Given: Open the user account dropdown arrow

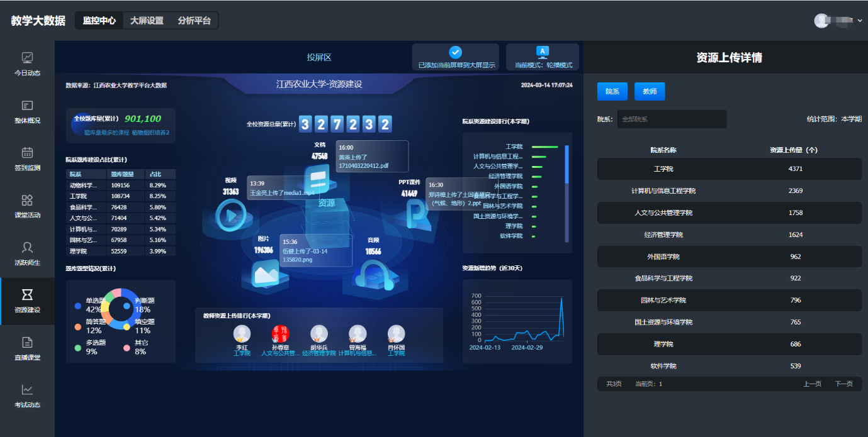Looking at the screenshot, I should point(860,21).
